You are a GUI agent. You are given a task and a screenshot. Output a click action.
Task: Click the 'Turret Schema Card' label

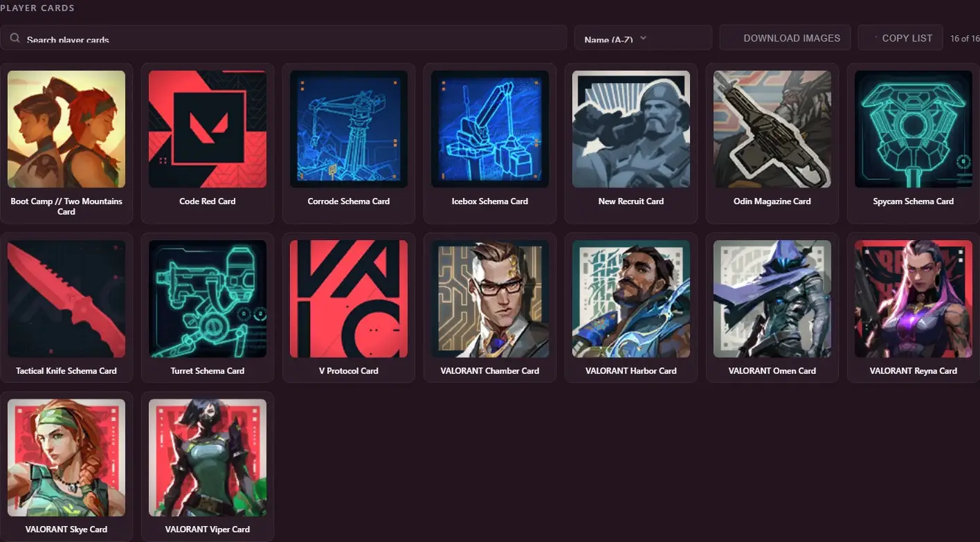pos(208,371)
